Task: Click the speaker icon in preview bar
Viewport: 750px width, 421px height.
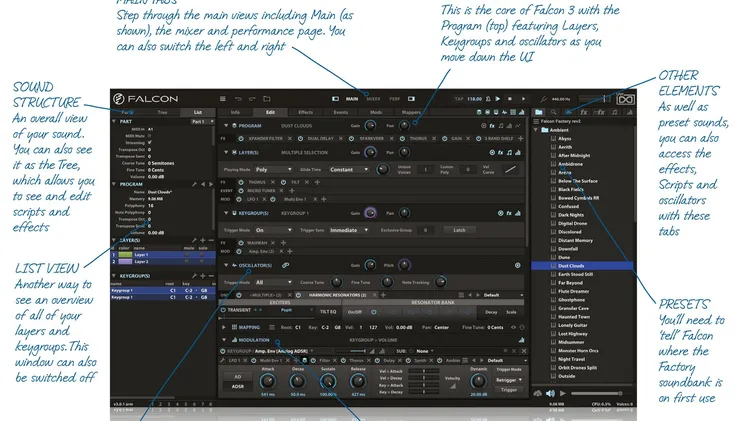Action: click(551, 393)
